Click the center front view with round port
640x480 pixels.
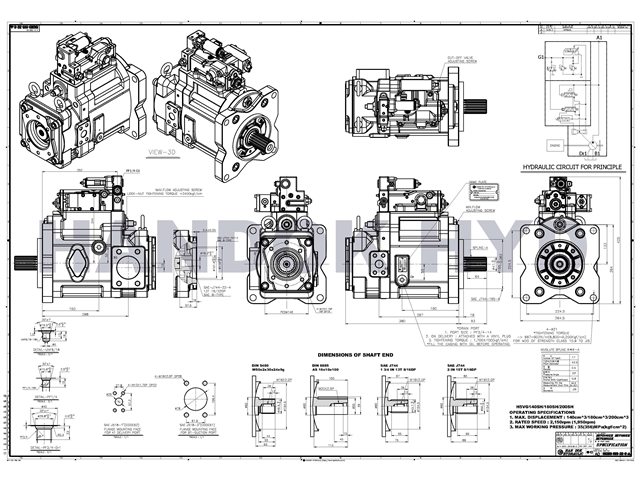click(287, 241)
